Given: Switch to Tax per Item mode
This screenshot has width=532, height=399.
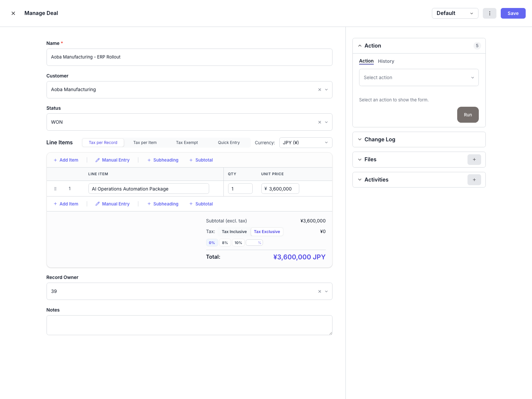Looking at the screenshot, I should [x=145, y=142].
